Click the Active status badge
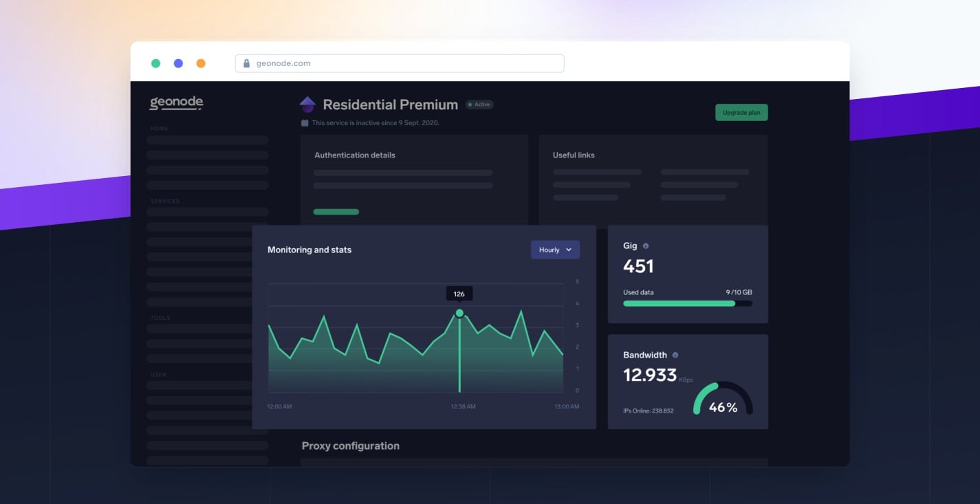Image resolution: width=980 pixels, height=504 pixels. [479, 105]
